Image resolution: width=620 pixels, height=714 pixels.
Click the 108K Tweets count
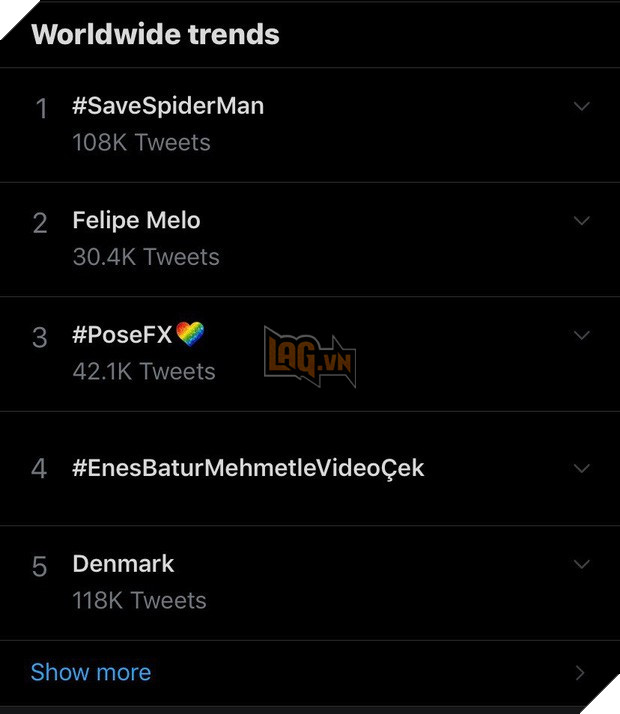(x=141, y=143)
